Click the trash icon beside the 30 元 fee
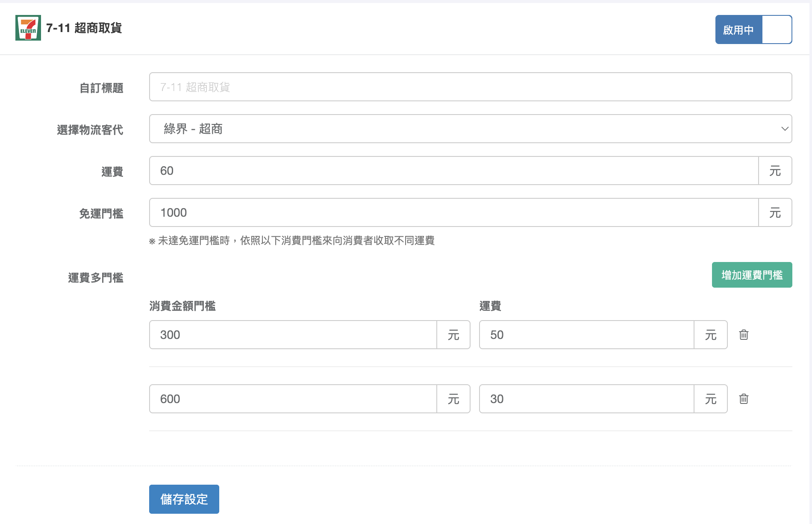This screenshot has height=524, width=812. coord(744,399)
